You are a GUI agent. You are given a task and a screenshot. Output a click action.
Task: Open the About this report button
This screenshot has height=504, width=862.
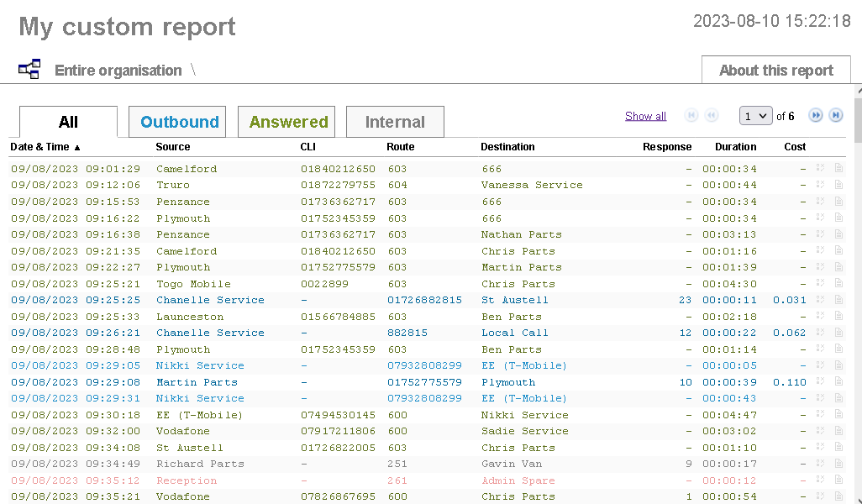775,71
